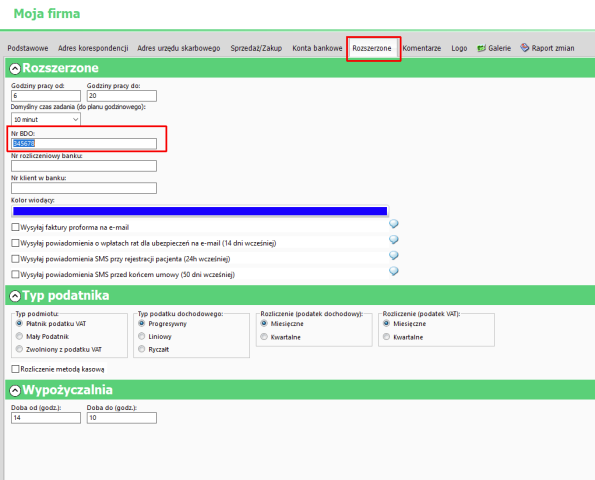Show help bubble for wpłatach rat ubezpieczeń
Image resolution: width=595 pixels, height=480 pixels.
[x=394, y=240]
